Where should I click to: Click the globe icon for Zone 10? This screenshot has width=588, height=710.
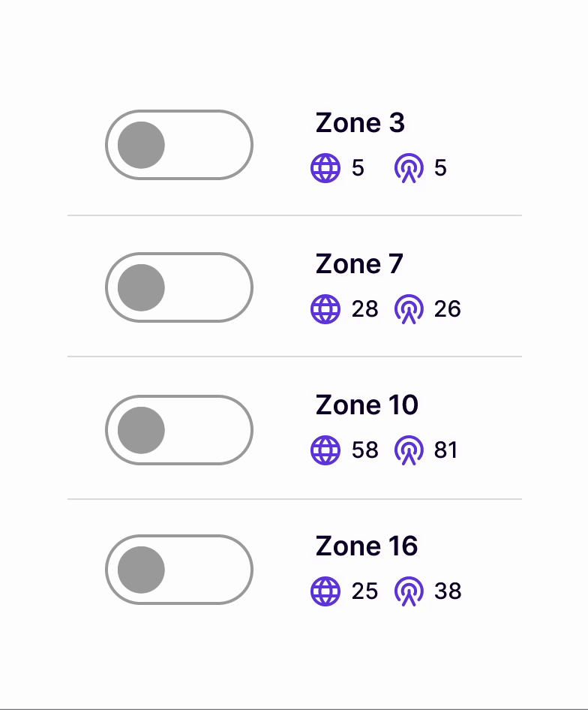click(x=325, y=450)
